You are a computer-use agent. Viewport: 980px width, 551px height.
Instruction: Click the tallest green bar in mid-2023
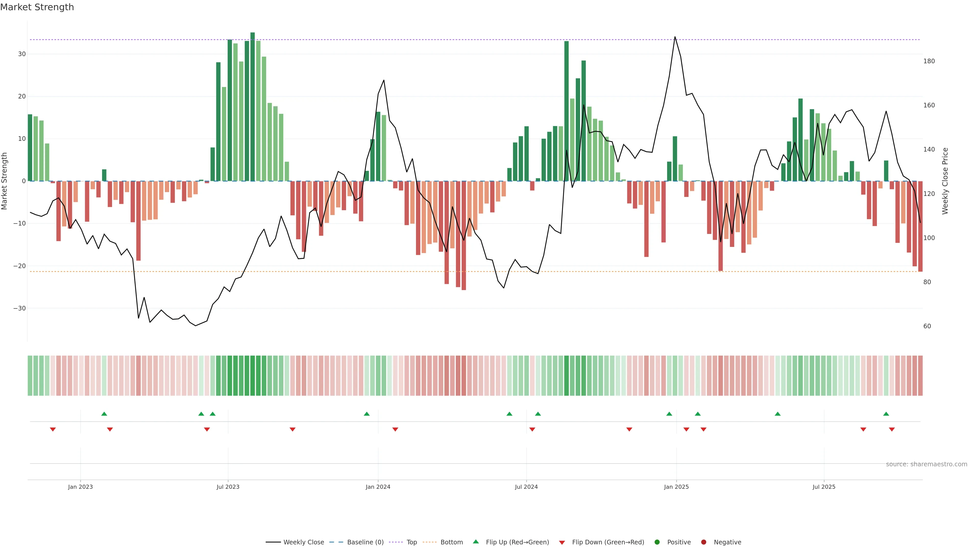(x=253, y=106)
